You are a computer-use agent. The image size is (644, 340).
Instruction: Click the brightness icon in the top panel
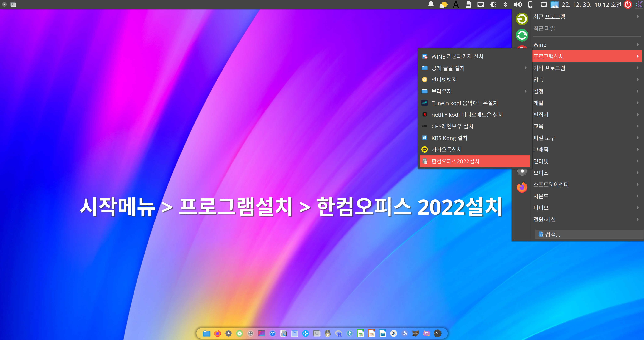click(x=493, y=5)
